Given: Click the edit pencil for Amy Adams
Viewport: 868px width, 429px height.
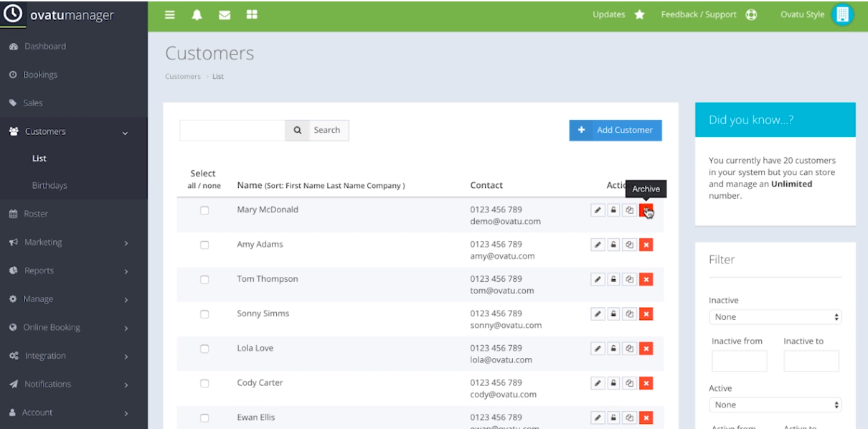Looking at the screenshot, I should [x=598, y=245].
